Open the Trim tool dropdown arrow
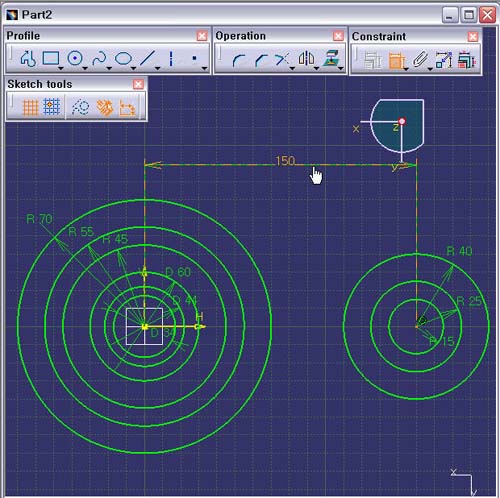Image resolution: width=500 pixels, height=498 pixels. click(292, 68)
